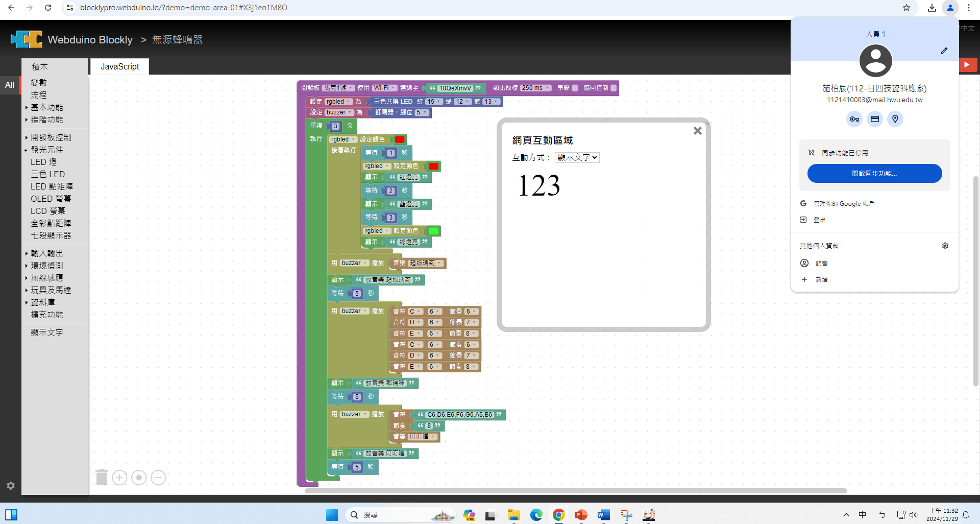This screenshot has width=980, height=524.
Task: Expand the 開發板控制 category
Action: (x=51, y=137)
